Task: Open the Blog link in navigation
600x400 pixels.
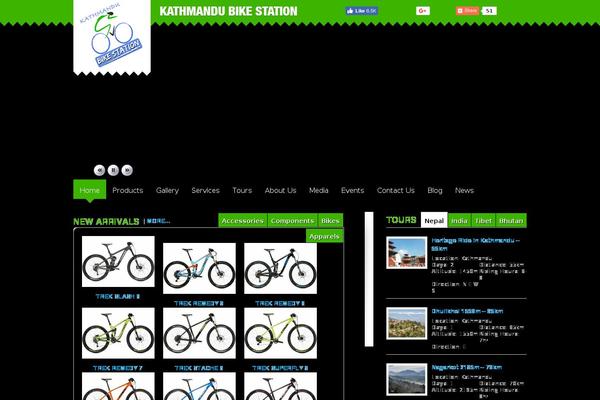Action: coord(435,190)
